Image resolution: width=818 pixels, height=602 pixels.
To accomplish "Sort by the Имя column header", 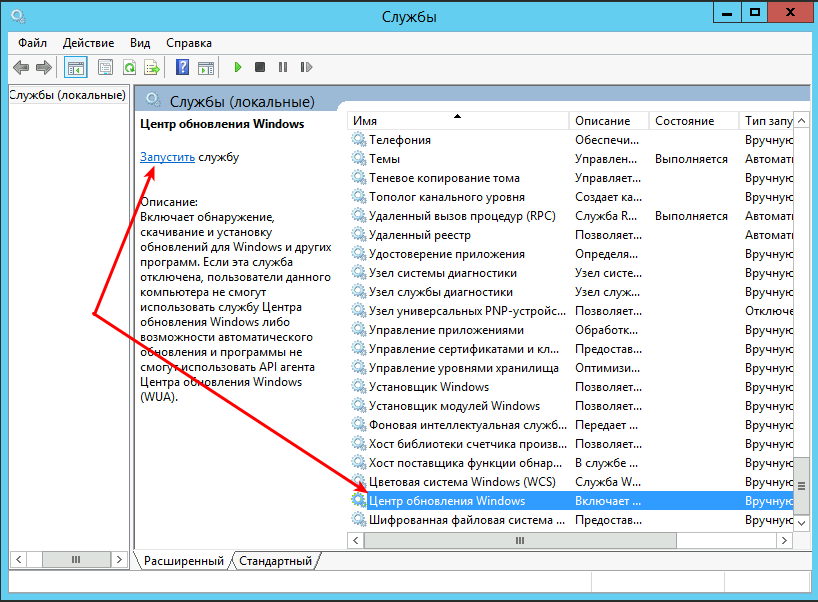I will (458, 121).
